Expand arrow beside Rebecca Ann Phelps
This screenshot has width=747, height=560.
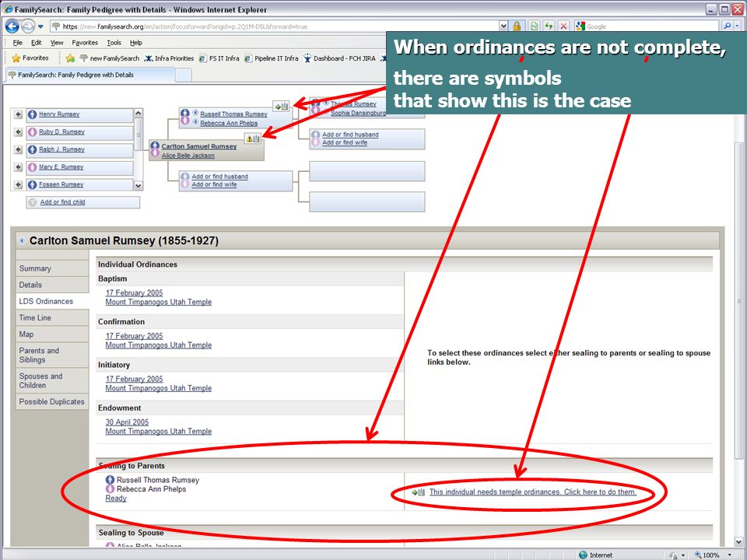(195, 122)
